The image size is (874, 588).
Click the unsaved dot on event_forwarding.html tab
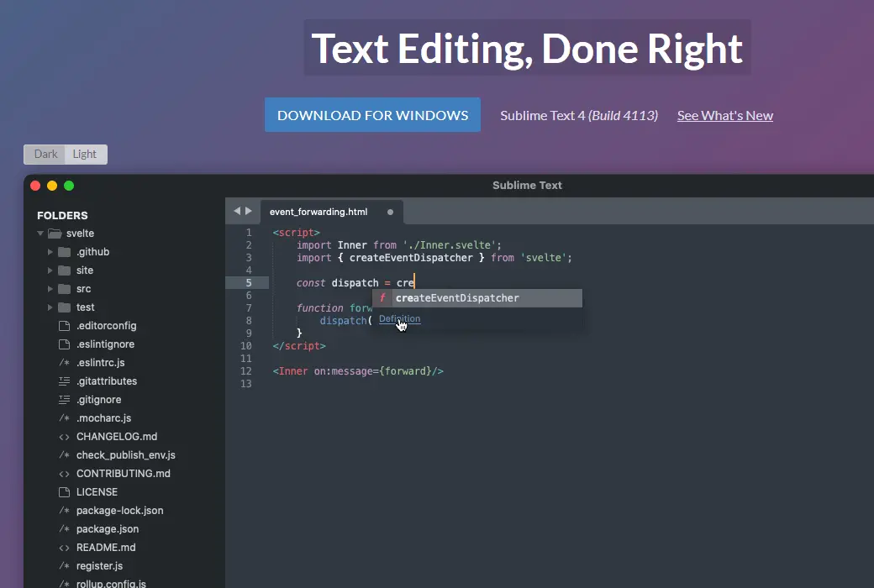point(390,212)
